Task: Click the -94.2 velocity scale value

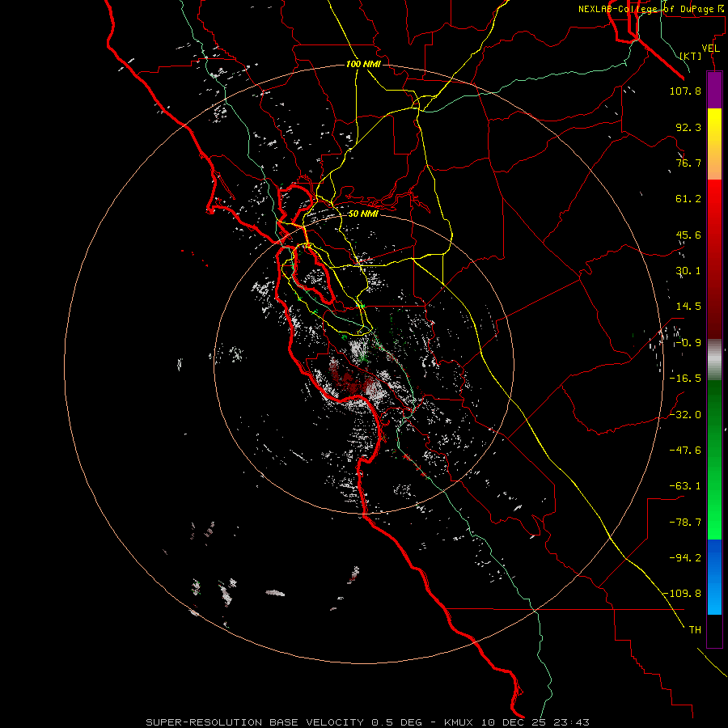Action: [x=685, y=558]
